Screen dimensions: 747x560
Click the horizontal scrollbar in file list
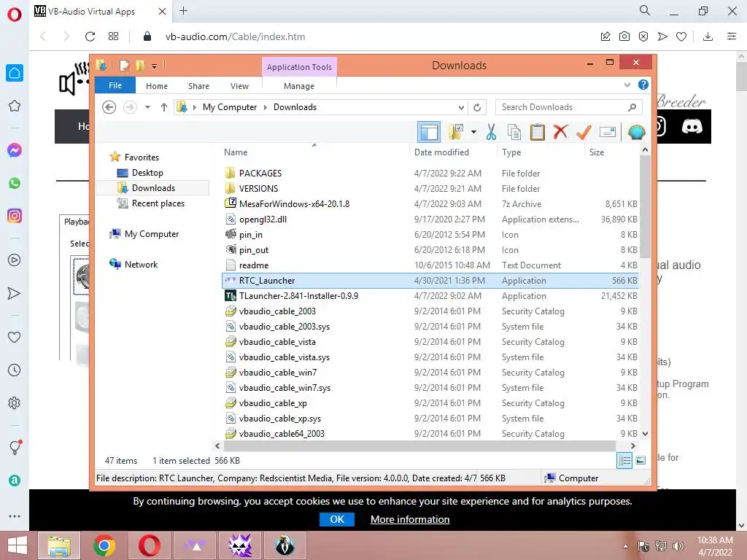click(x=419, y=446)
